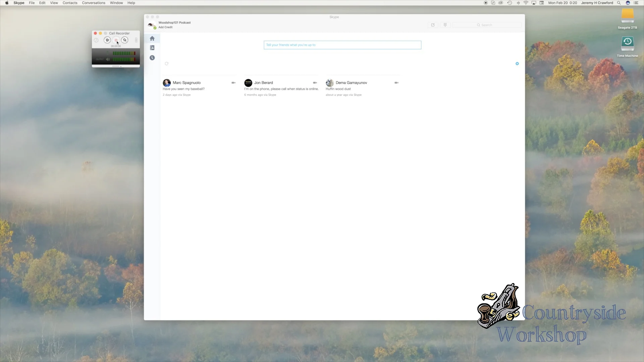The width and height of the screenshot is (644, 362).
Task: Click 'Huffin wood dust' status text
Action: [338, 89]
